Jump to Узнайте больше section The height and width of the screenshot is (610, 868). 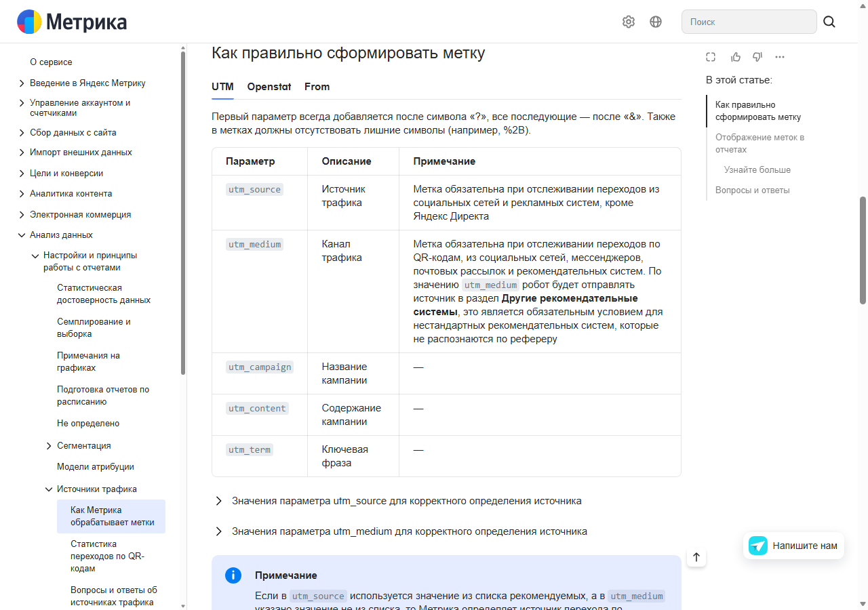coord(757,170)
